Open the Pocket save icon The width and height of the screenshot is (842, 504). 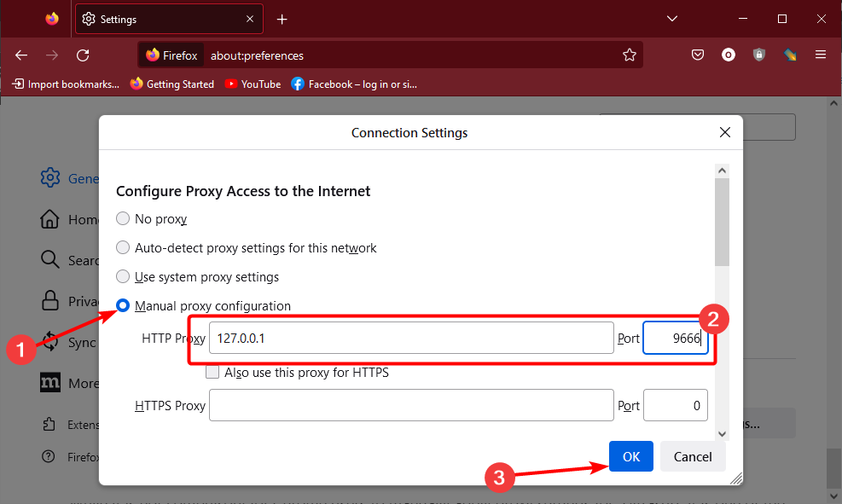coord(698,55)
